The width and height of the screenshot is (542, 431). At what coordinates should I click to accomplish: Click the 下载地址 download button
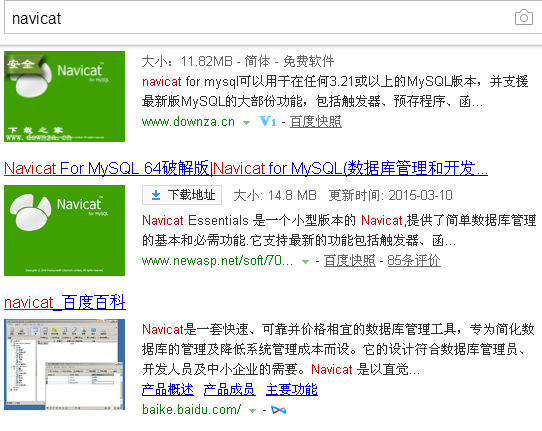[x=182, y=195]
